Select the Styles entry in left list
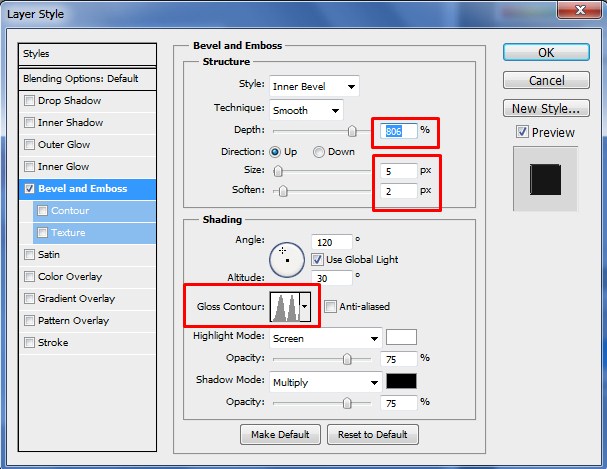 pyautogui.click(x=87, y=54)
